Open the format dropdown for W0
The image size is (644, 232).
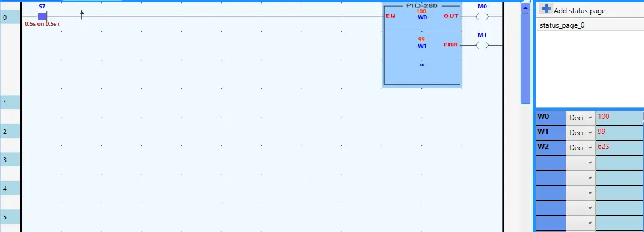581,118
